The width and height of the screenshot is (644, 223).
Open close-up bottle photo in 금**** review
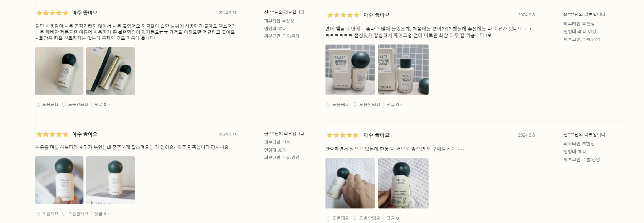point(59,180)
